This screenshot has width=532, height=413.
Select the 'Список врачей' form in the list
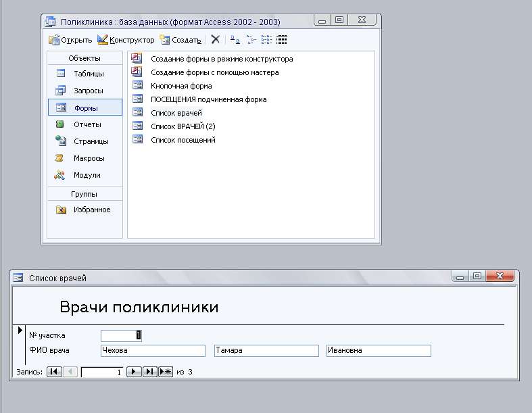(x=176, y=113)
